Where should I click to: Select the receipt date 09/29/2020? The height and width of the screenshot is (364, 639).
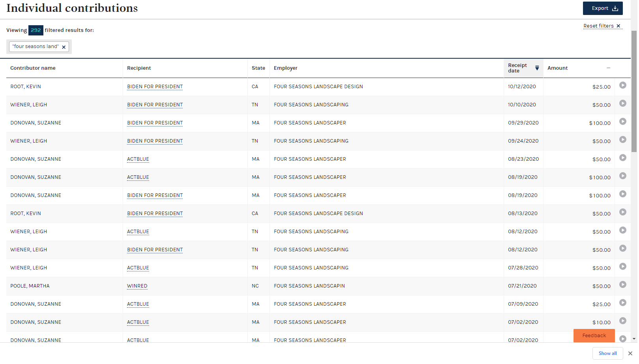point(523,123)
